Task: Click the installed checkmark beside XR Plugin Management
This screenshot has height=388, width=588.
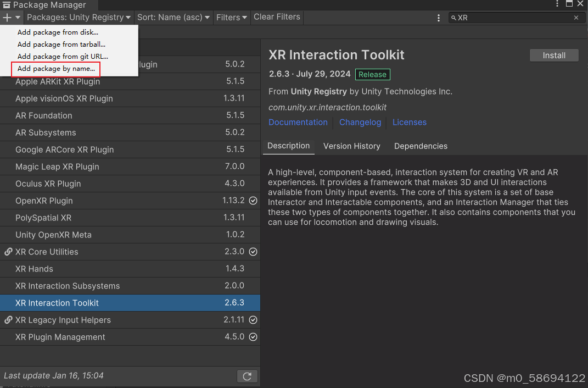Action: (x=253, y=337)
